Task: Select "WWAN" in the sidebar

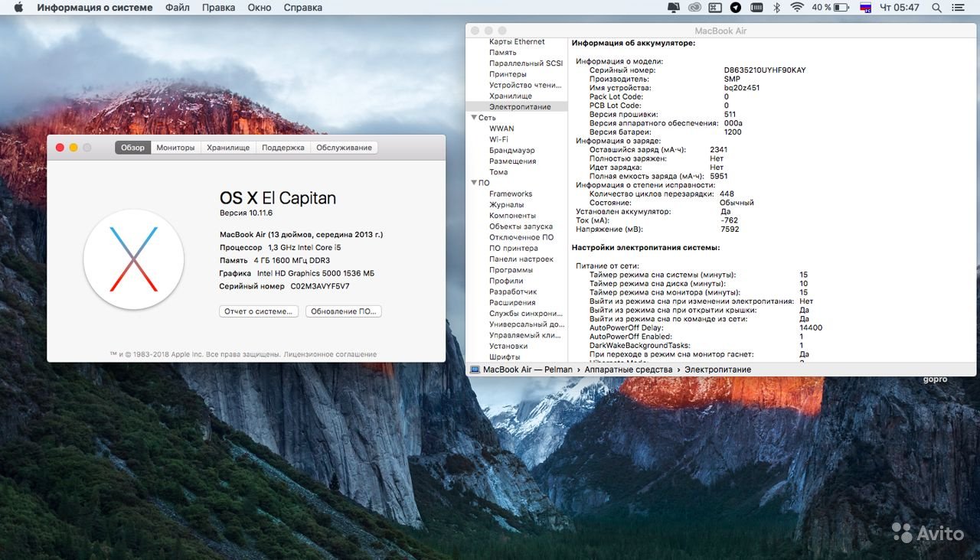Action: point(501,129)
